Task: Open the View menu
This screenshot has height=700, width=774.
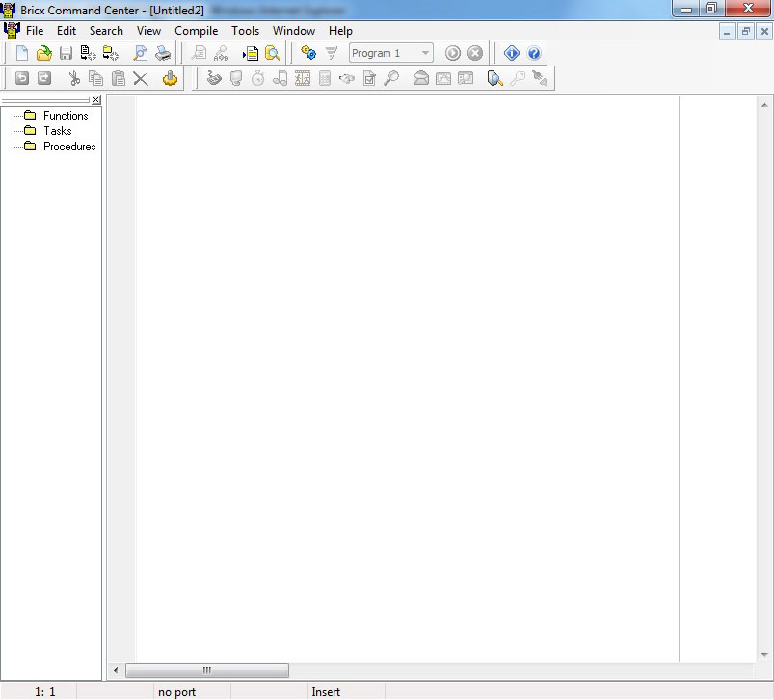Action: pyautogui.click(x=148, y=31)
